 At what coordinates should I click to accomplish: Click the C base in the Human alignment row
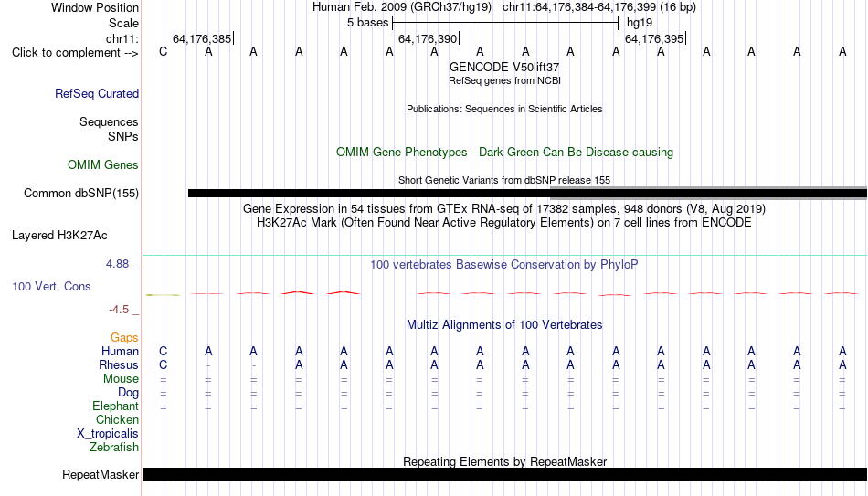163,352
